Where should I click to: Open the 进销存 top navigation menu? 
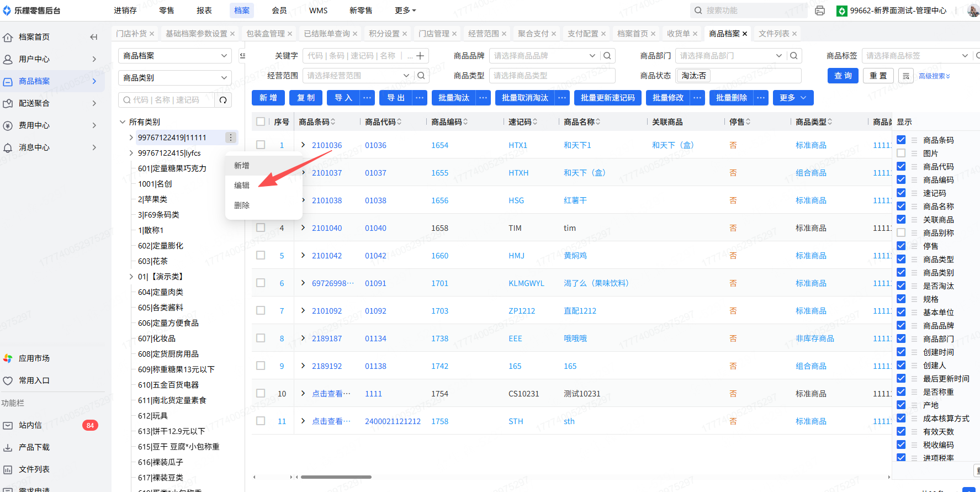pyautogui.click(x=125, y=10)
